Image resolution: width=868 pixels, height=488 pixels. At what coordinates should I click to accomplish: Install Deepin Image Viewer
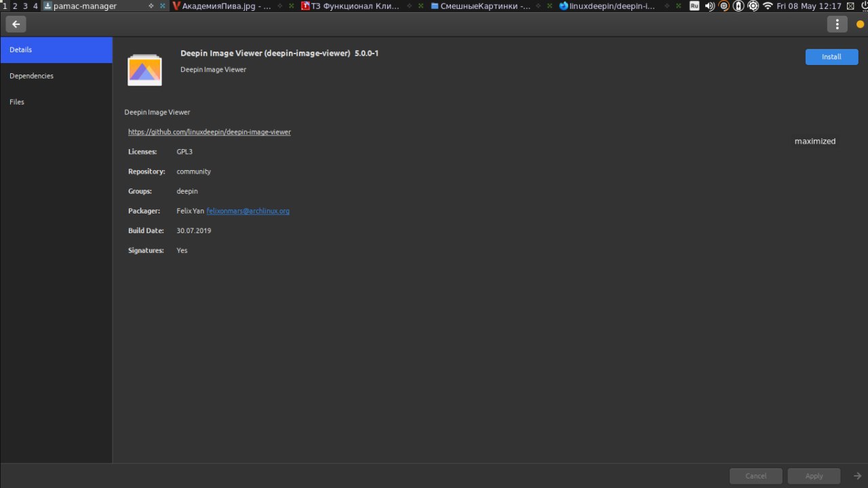(831, 57)
